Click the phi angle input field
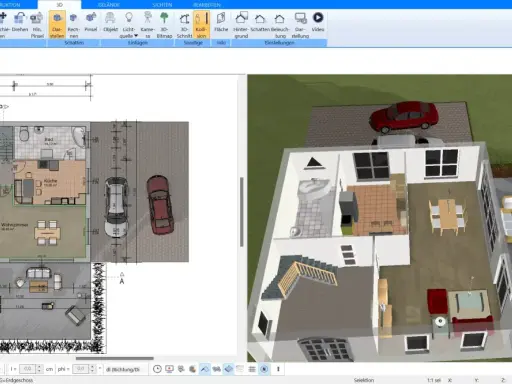This screenshot has height=384, width=512. click(x=80, y=369)
